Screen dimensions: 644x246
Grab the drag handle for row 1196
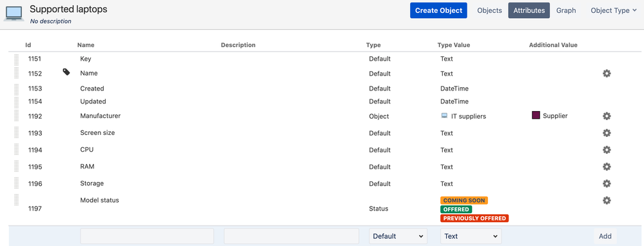click(16, 183)
